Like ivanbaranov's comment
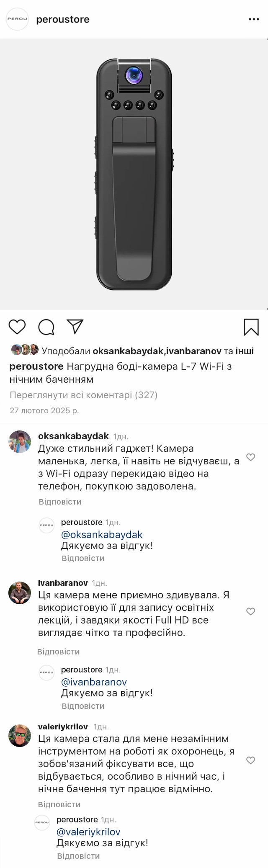This screenshot has height=868, width=268. click(x=250, y=611)
